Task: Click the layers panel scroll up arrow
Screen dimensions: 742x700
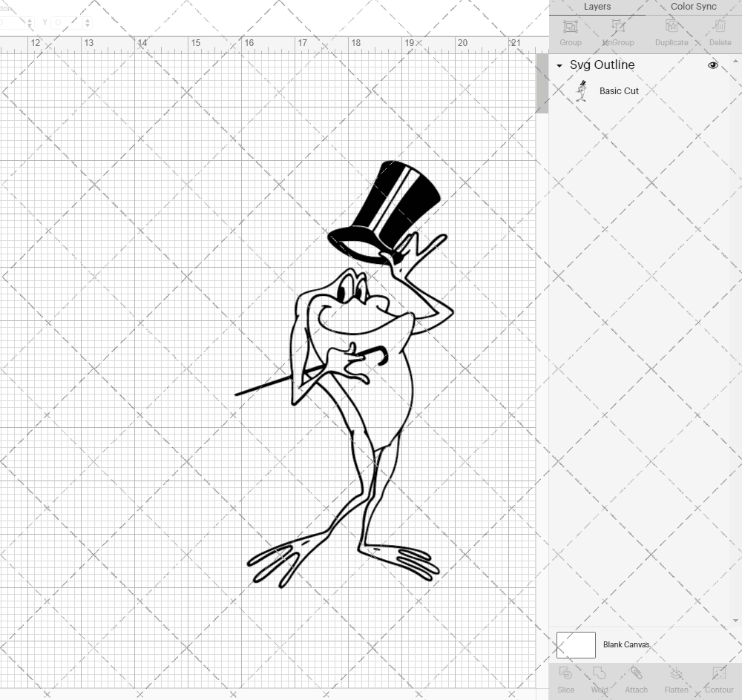Action: pyautogui.click(x=735, y=62)
